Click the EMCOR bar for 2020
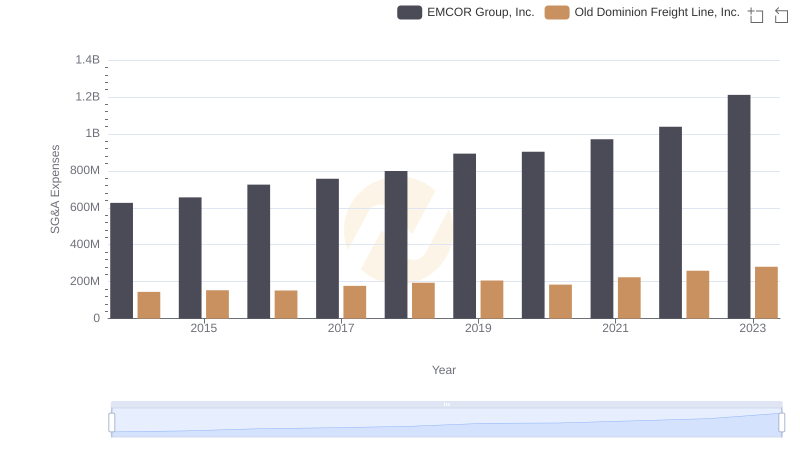 tap(533, 235)
